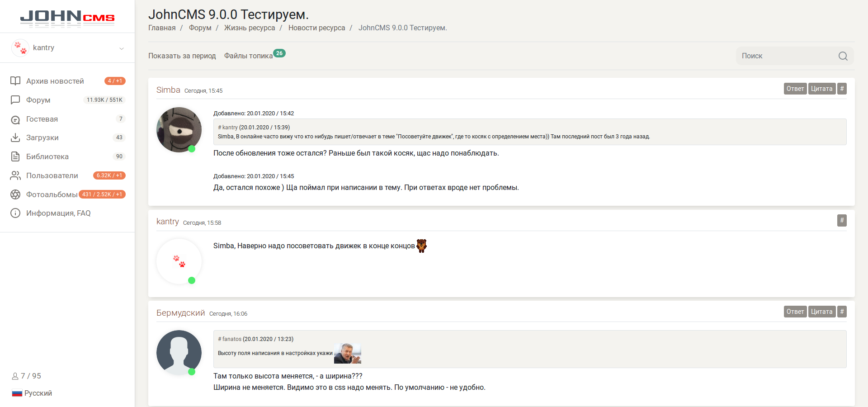Click Цитата button on Бермудский's post
868x407 pixels.
[821, 312]
